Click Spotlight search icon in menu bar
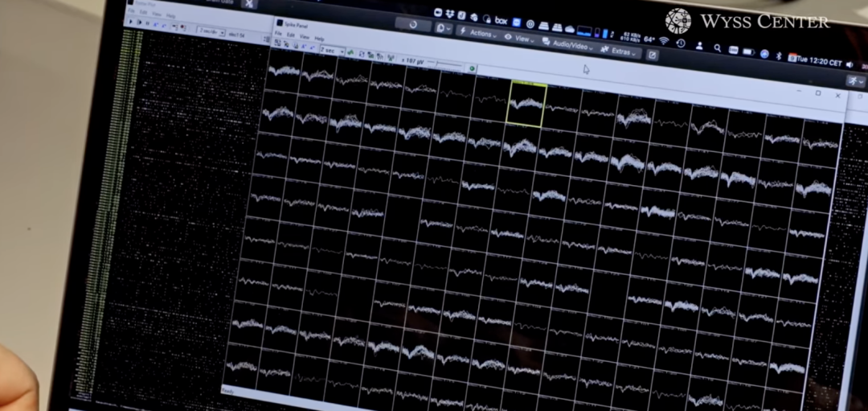Screen dimensions: 868x411 (718, 48)
